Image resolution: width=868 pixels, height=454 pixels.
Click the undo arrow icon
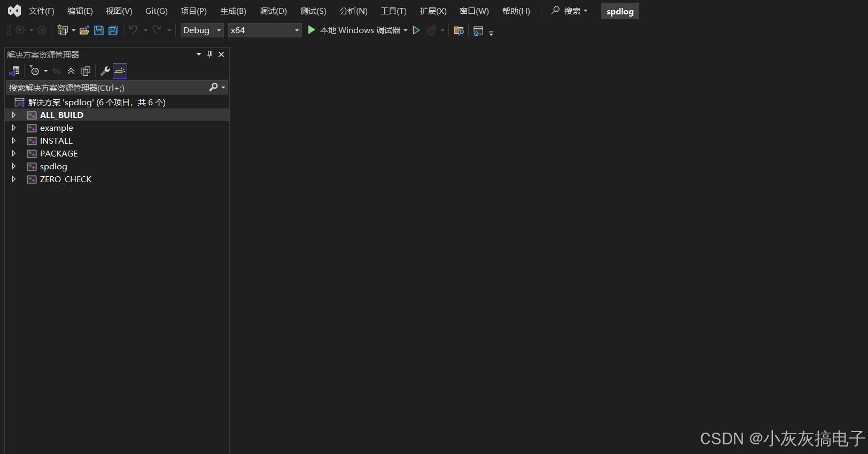click(x=133, y=30)
